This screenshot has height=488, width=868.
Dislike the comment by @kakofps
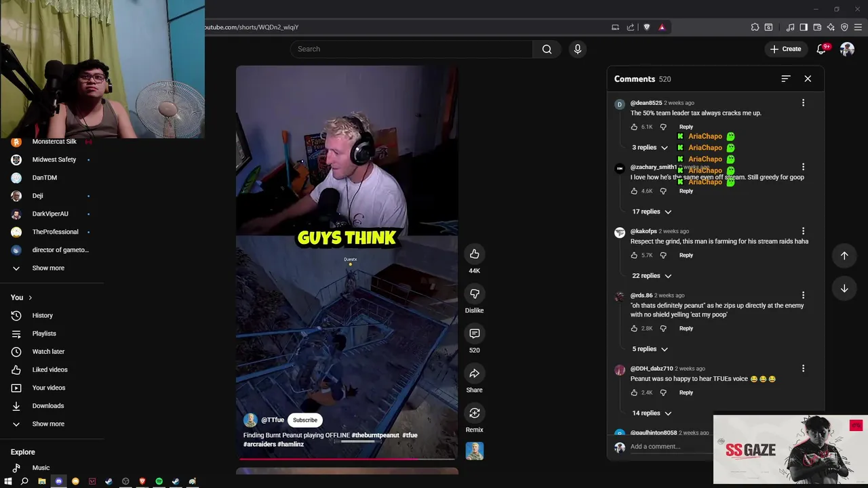click(x=663, y=256)
